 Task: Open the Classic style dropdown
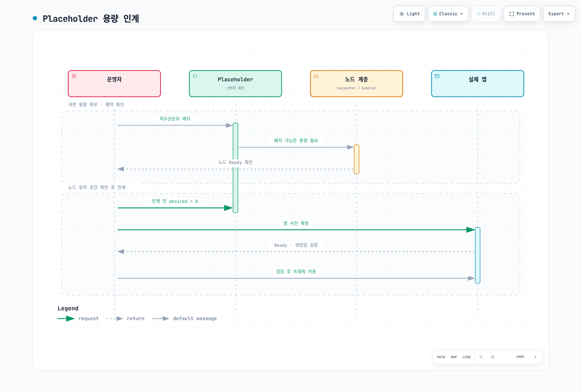tap(448, 14)
